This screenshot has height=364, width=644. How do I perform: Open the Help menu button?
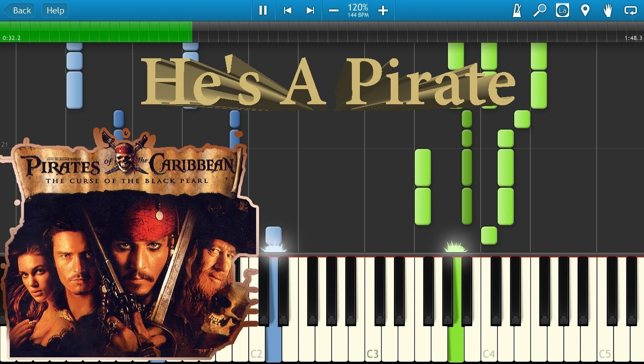55,10
